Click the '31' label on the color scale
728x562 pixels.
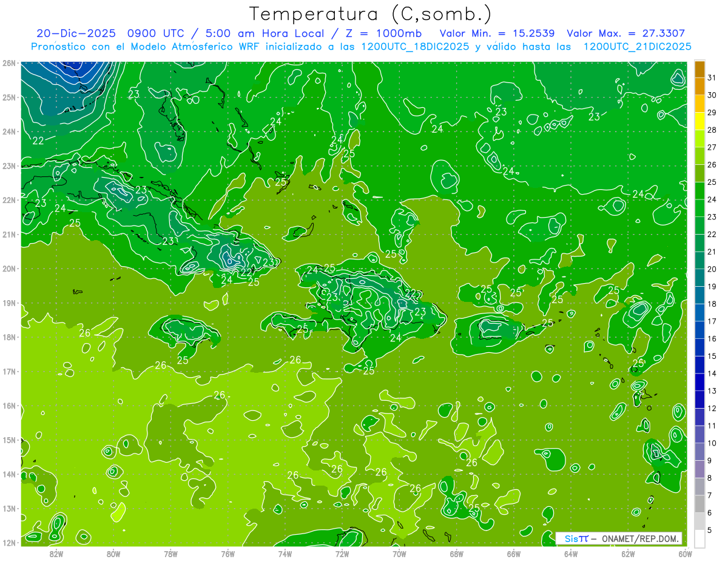tap(712, 78)
